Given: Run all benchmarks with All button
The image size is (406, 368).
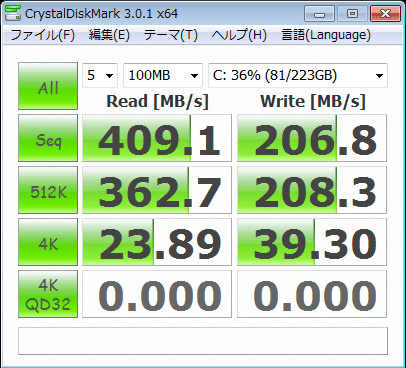Looking at the screenshot, I should pos(48,86).
